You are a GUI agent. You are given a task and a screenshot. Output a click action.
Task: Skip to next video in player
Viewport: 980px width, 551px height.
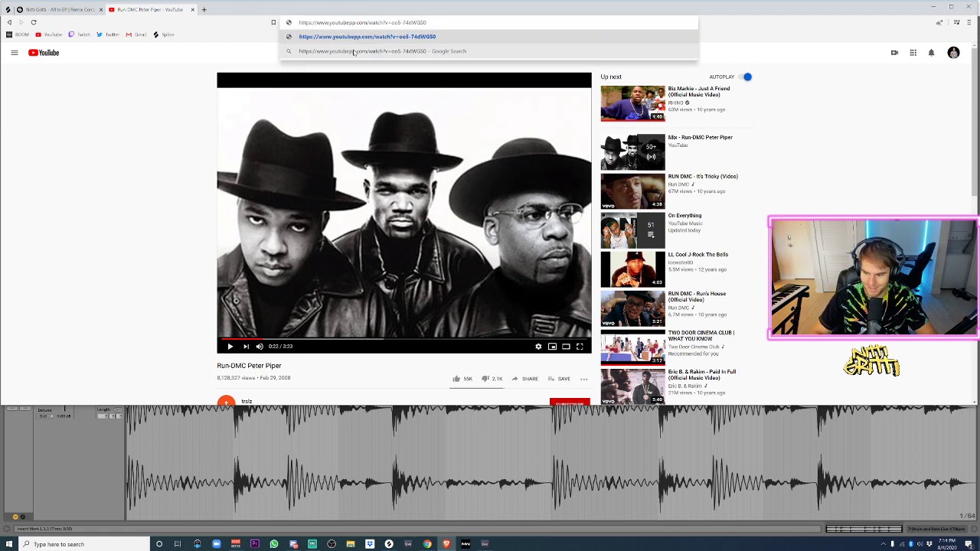pos(246,347)
